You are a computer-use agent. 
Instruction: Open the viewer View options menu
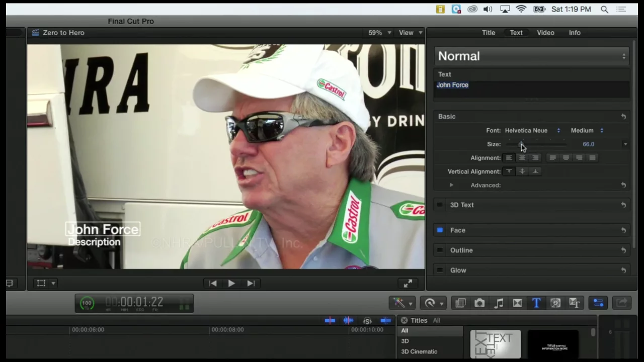pos(411,33)
